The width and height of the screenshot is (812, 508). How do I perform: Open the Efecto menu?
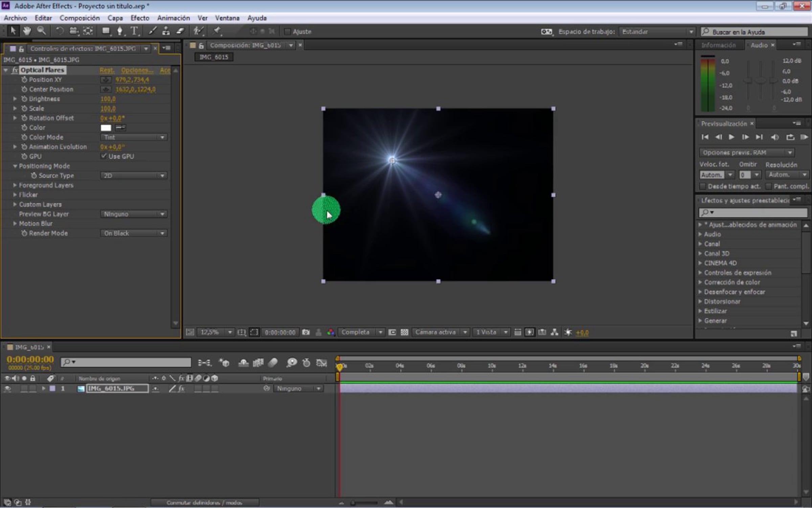[140, 18]
